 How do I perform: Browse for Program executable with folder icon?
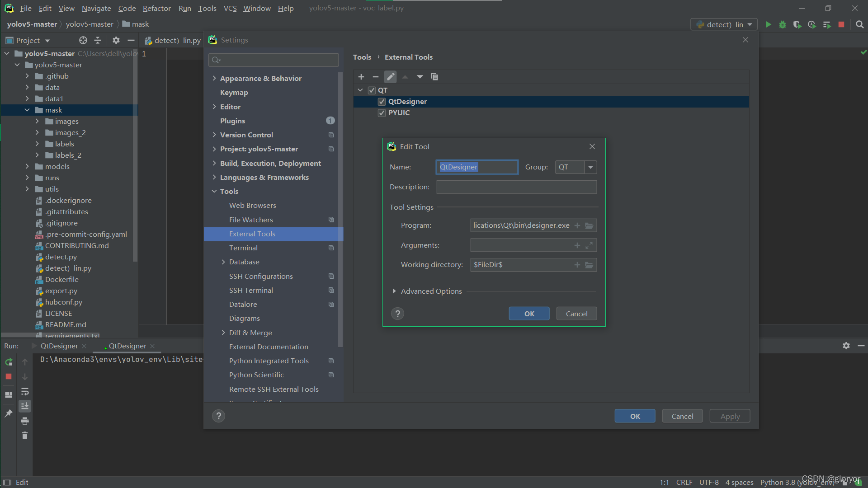tap(589, 225)
